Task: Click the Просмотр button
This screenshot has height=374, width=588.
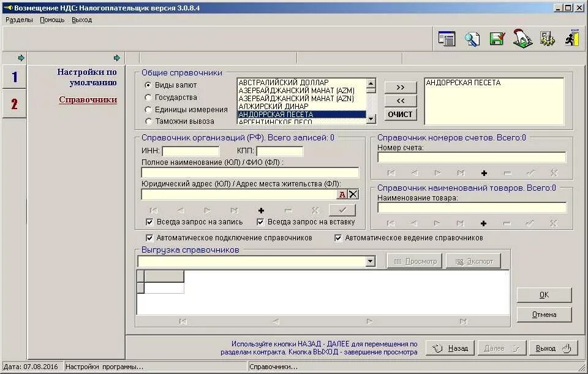Action: tap(415, 261)
